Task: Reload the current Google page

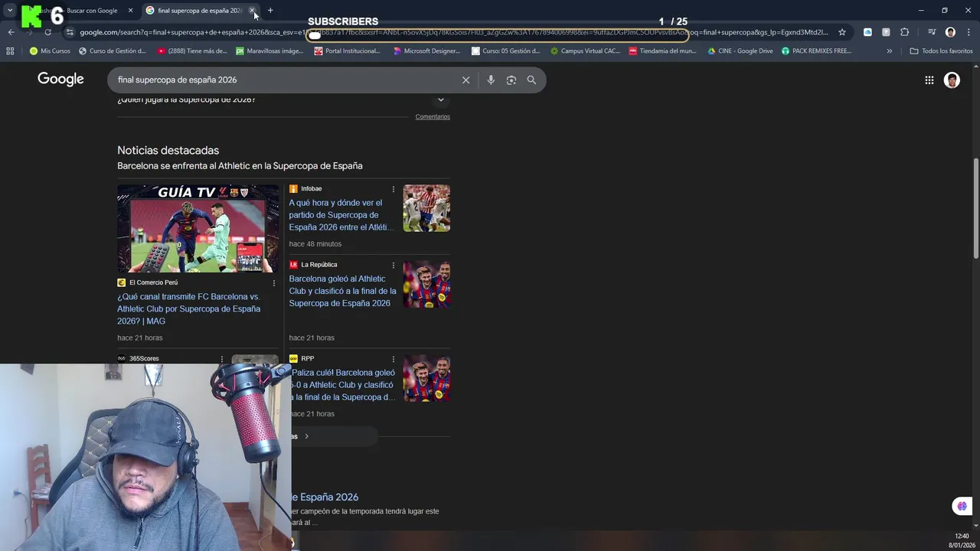Action: (x=47, y=32)
